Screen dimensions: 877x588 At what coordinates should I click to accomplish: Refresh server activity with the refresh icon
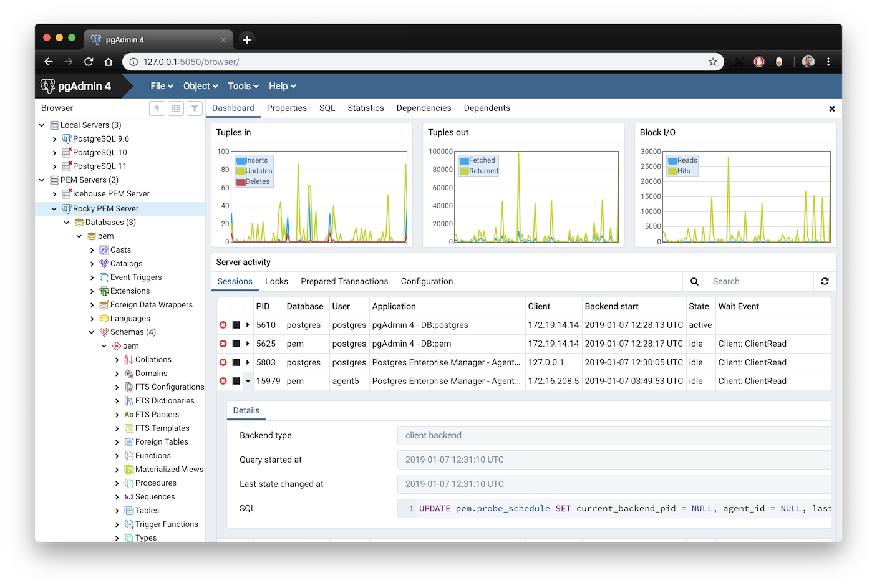point(825,282)
